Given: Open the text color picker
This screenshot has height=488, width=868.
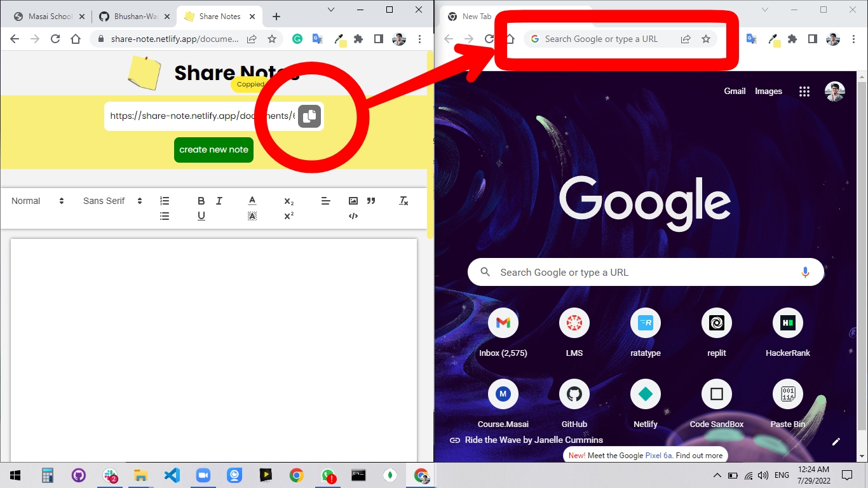Looking at the screenshot, I should (252, 201).
